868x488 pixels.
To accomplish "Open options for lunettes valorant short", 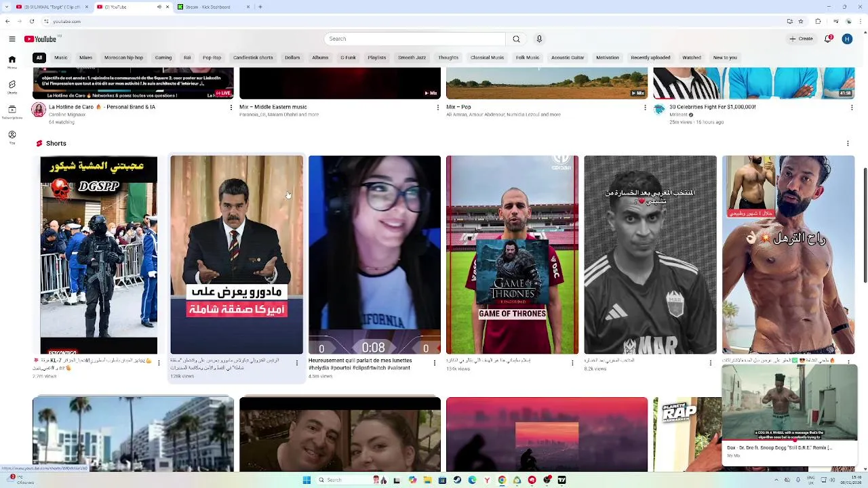I will click(x=435, y=363).
